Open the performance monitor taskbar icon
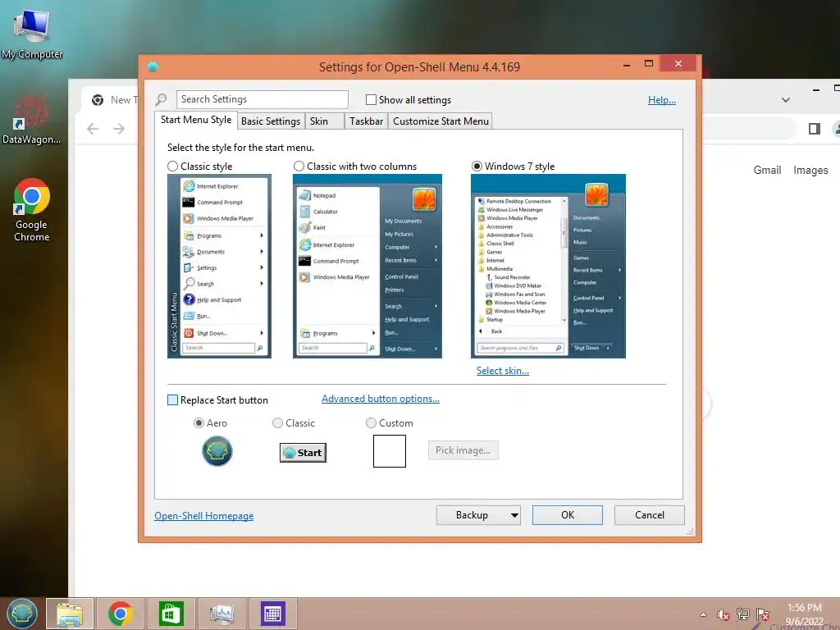The width and height of the screenshot is (840, 630). coord(221,614)
